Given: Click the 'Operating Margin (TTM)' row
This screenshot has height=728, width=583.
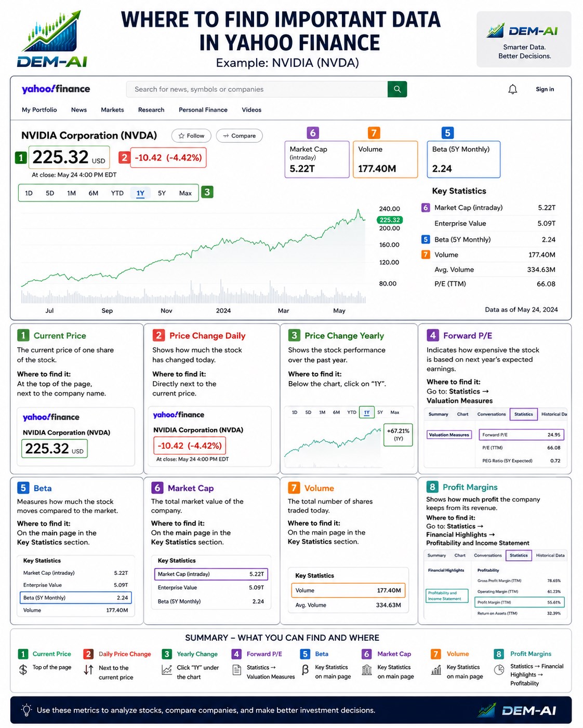Looking at the screenshot, I should (519, 591).
